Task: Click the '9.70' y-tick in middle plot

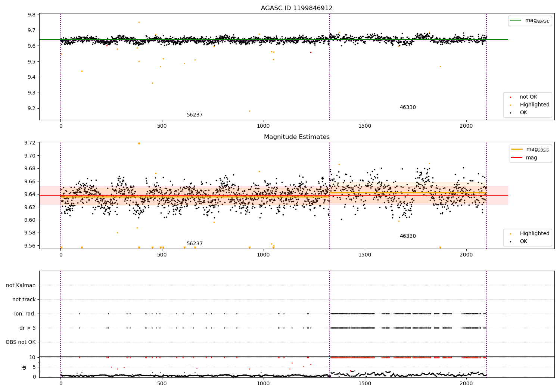Action: 30,156
